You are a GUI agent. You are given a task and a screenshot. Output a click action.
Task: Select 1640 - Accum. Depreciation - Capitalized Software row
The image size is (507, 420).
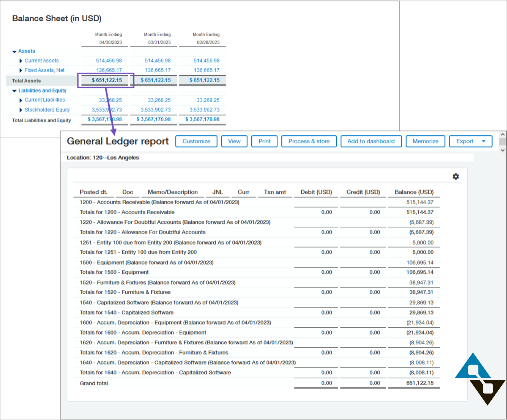[257, 362]
